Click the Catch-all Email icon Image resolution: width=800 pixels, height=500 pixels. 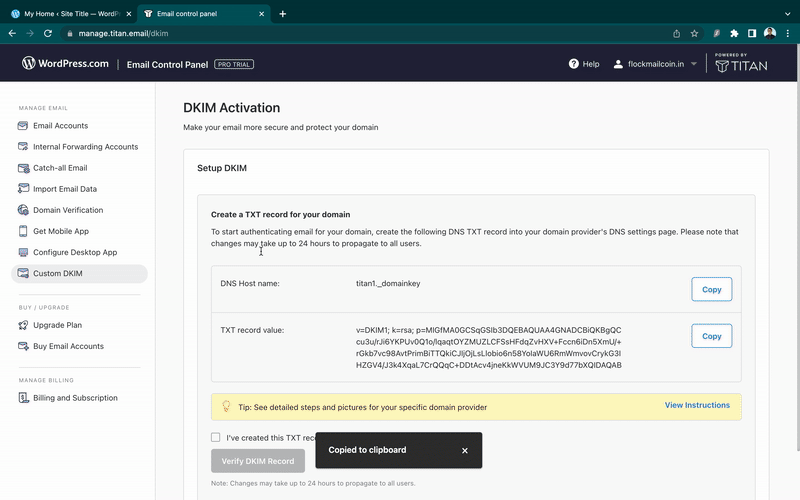[x=23, y=168]
